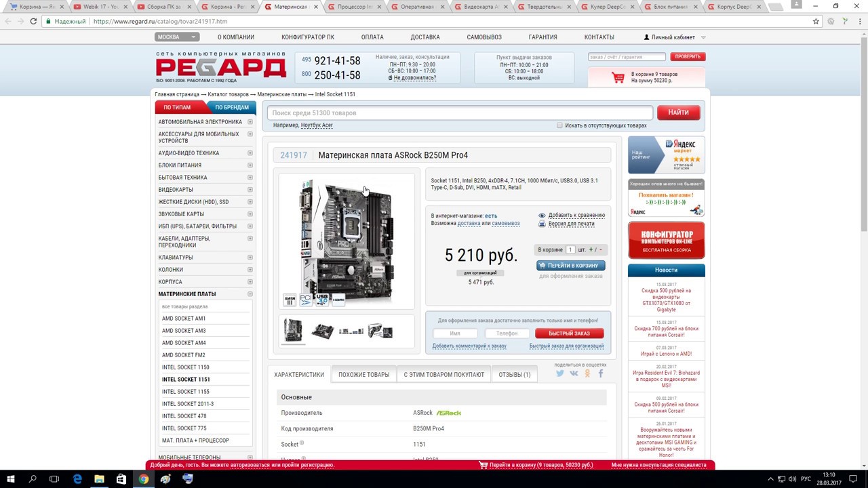The height and width of the screenshot is (488, 868).
Task: Click the Yandex Market rating badge
Action: pyautogui.click(x=667, y=155)
